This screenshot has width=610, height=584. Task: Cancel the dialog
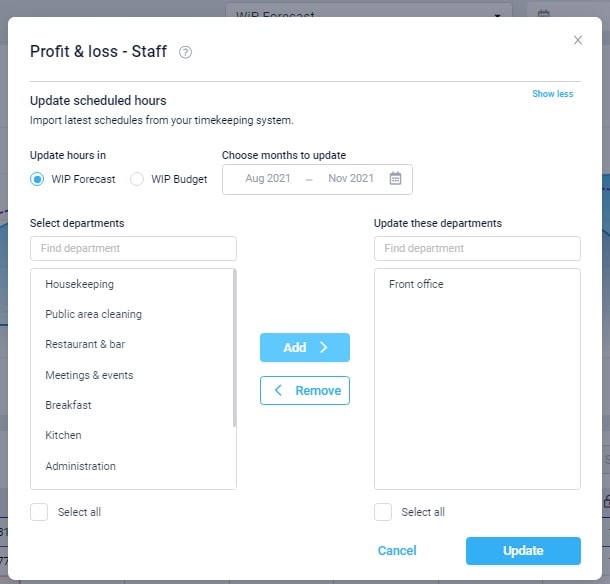point(397,551)
